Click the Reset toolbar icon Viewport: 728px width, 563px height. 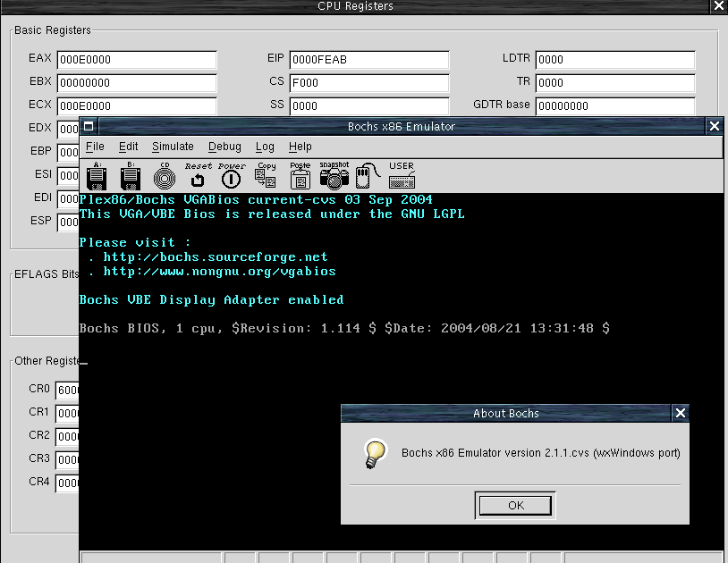pos(199,176)
